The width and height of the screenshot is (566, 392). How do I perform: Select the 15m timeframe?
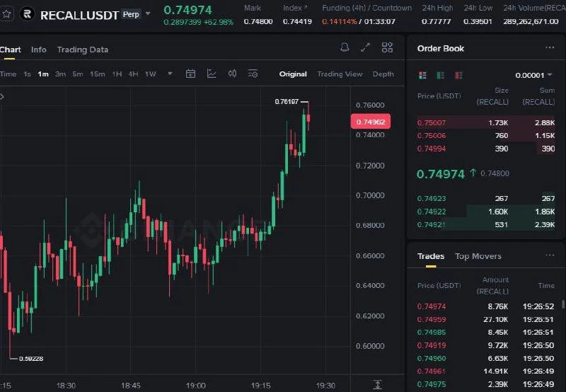[x=98, y=74]
